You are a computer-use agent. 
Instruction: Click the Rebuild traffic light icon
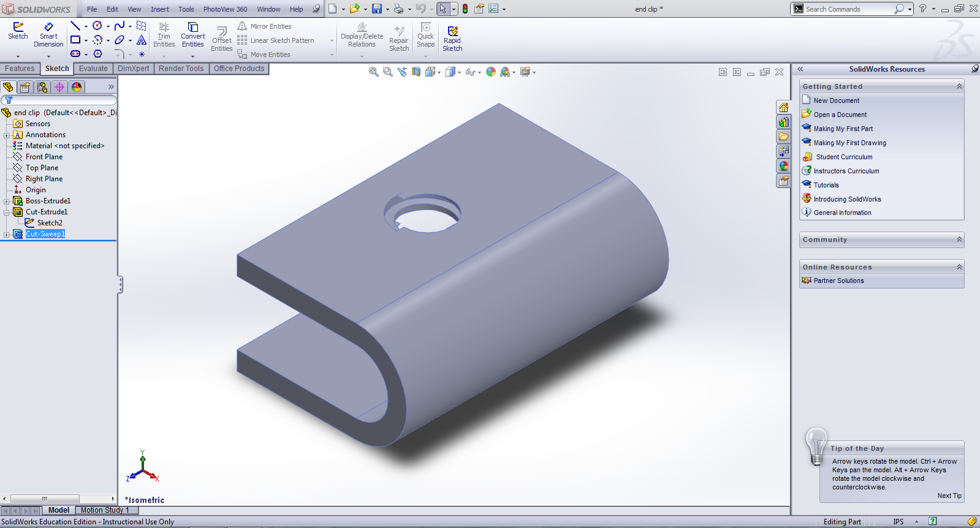click(465, 9)
